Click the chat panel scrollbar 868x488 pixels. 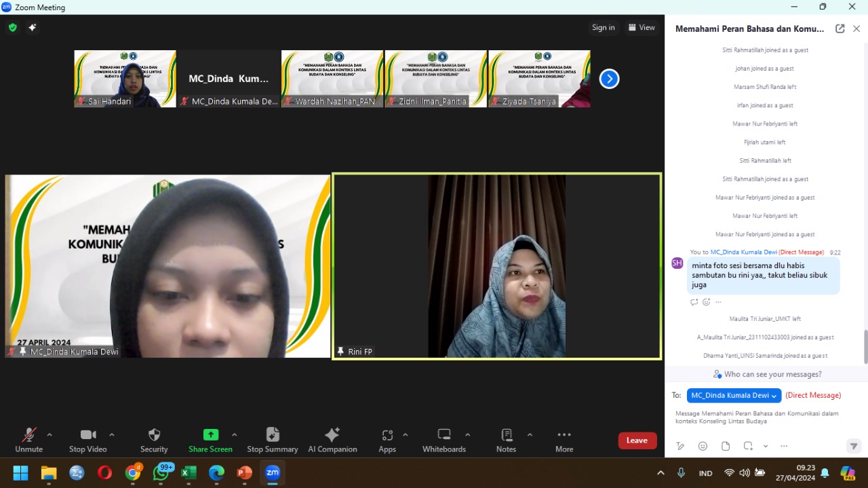click(865, 347)
